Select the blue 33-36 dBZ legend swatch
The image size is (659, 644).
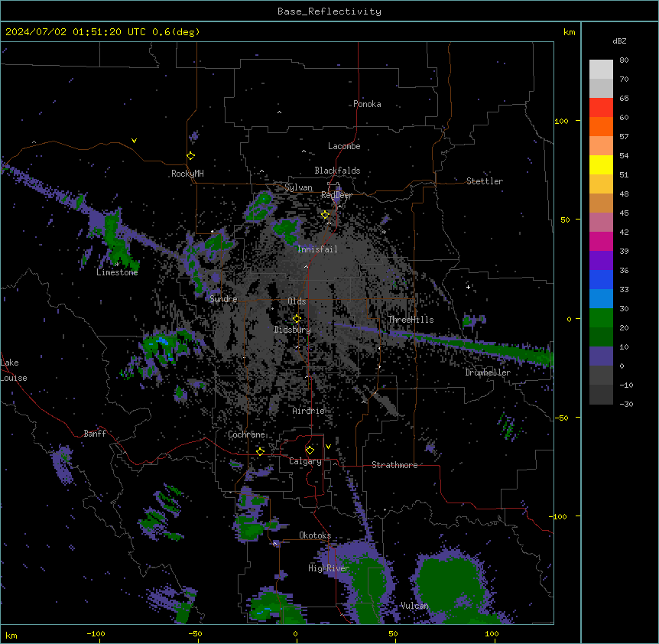point(601,279)
